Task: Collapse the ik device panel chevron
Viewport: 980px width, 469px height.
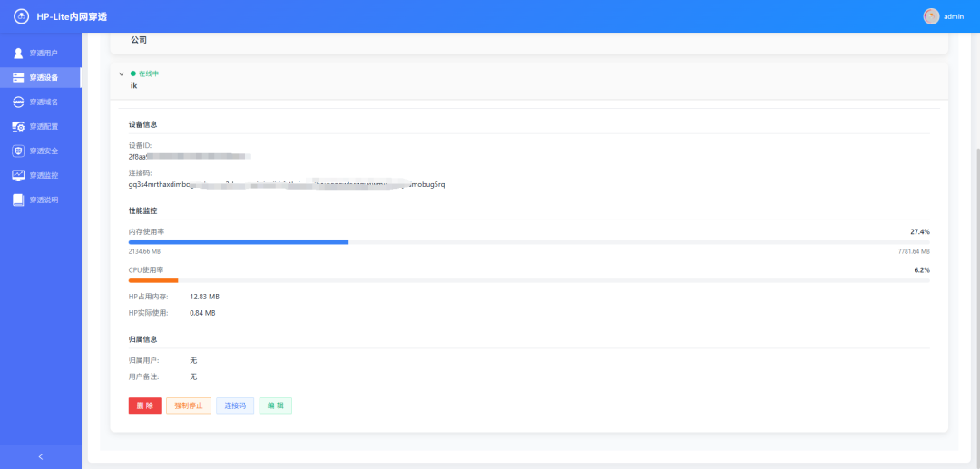Action: click(122, 73)
